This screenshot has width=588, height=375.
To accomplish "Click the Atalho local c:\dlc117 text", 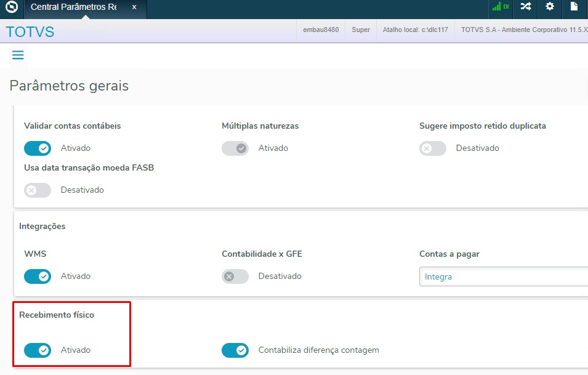I will [x=416, y=30].
